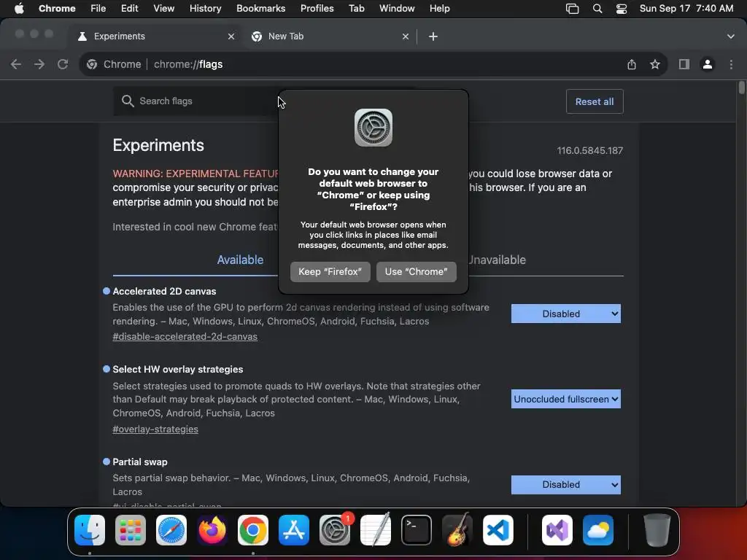This screenshot has width=747, height=560.
Task: Choose Use Chrome as default browser
Action: tap(417, 272)
